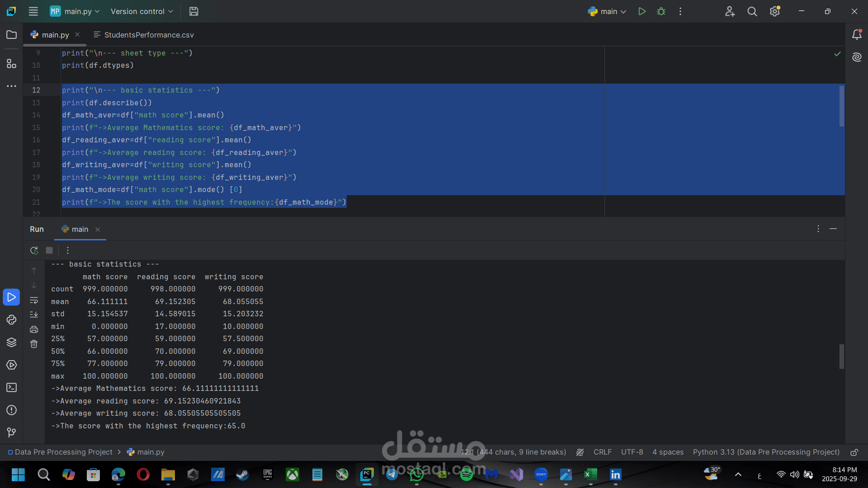
Task: Expand the main run configuration dropdown
Action: coord(607,11)
